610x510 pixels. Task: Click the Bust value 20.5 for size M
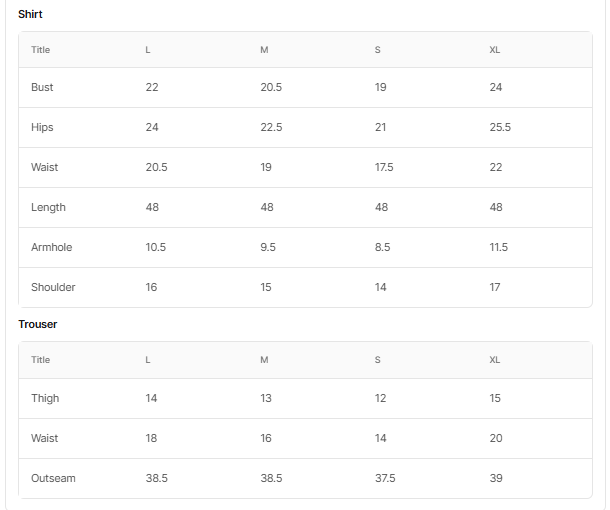(x=271, y=88)
